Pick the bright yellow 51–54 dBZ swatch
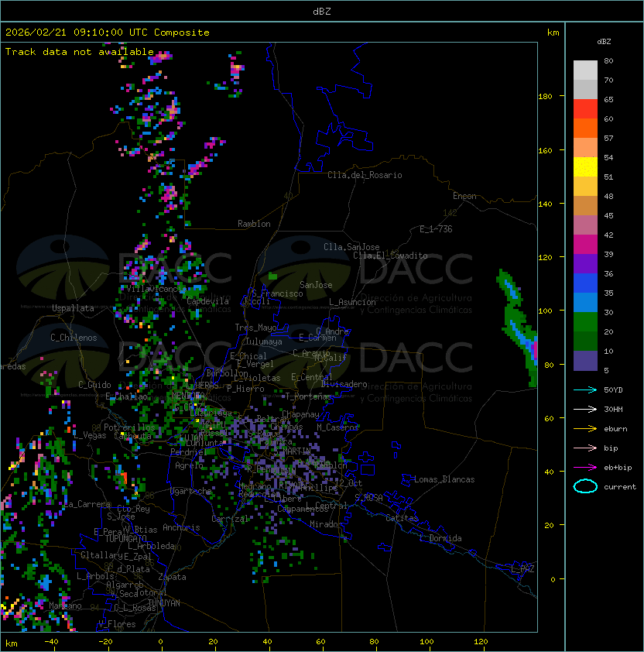 click(x=585, y=166)
